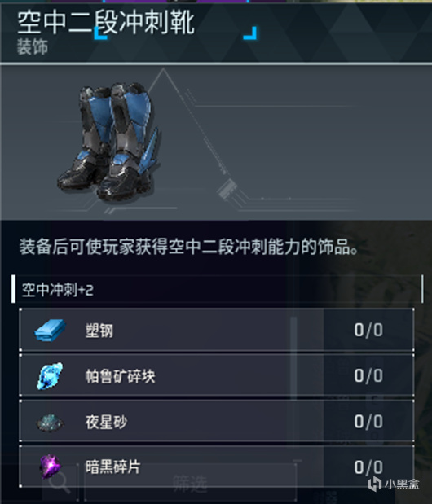This screenshot has width=432, height=504.
Task: Click the left blue corner bracket marker
Action: pyautogui.click(x=100, y=33)
